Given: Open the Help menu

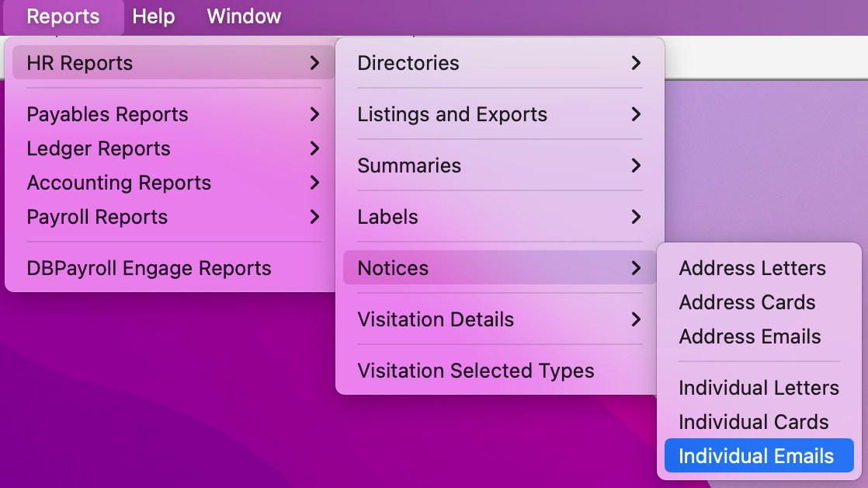Looking at the screenshot, I should tap(154, 16).
